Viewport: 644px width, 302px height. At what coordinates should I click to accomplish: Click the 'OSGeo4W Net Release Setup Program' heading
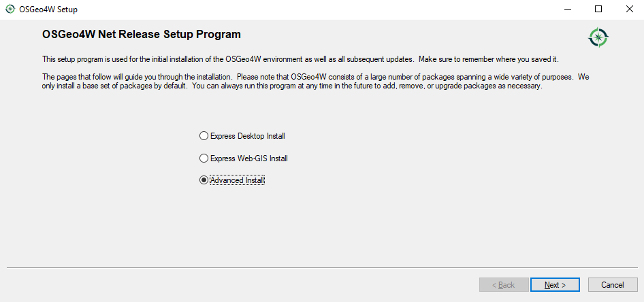pyautogui.click(x=142, y=35)
